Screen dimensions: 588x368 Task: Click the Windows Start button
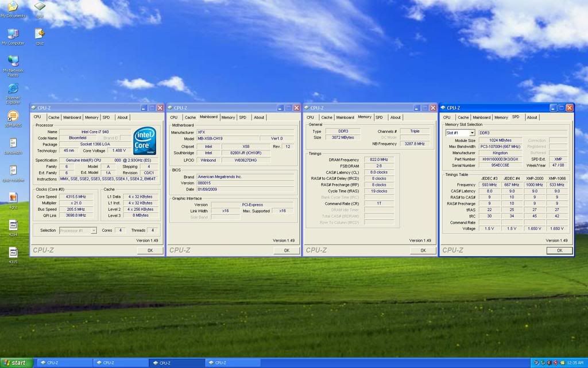pos(17,363)
